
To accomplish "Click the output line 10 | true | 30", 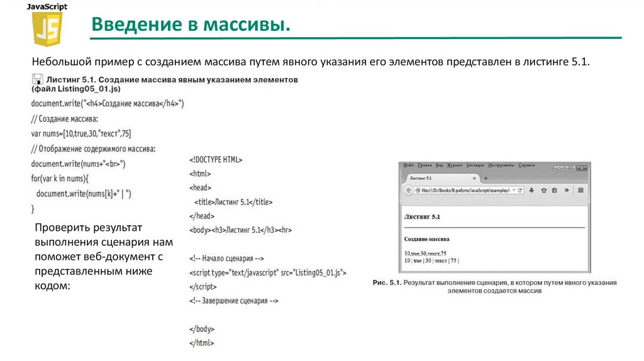I will point(431,261).
